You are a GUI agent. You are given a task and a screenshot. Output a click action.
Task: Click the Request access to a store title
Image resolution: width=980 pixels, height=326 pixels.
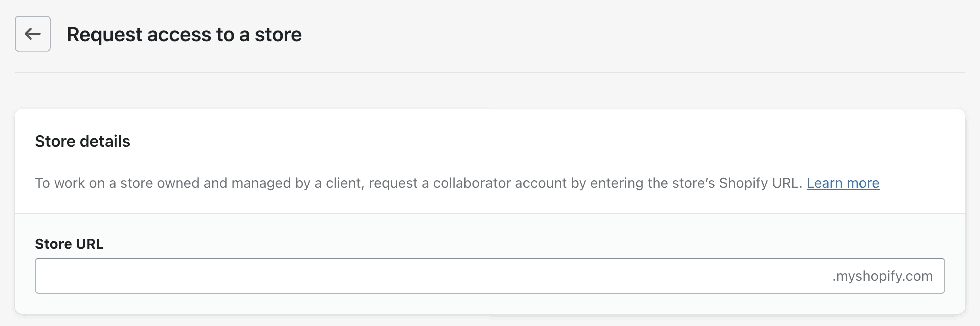click(x=184, y=35)
